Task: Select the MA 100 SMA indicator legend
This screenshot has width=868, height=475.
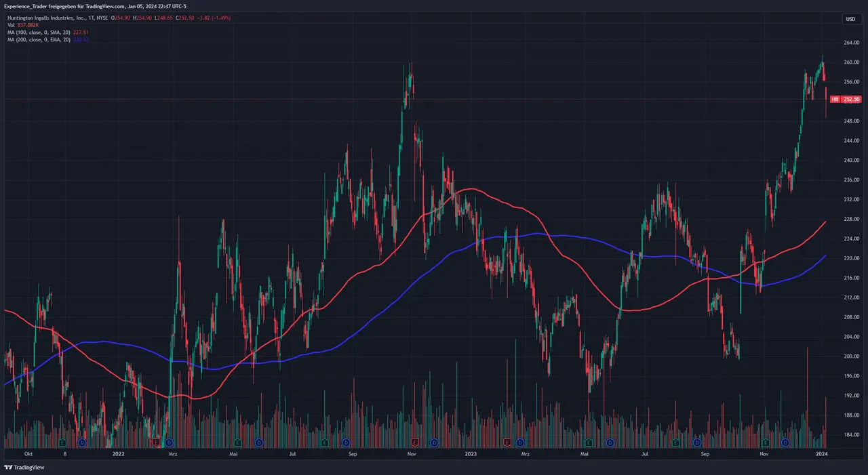Action: pos(48,33)
